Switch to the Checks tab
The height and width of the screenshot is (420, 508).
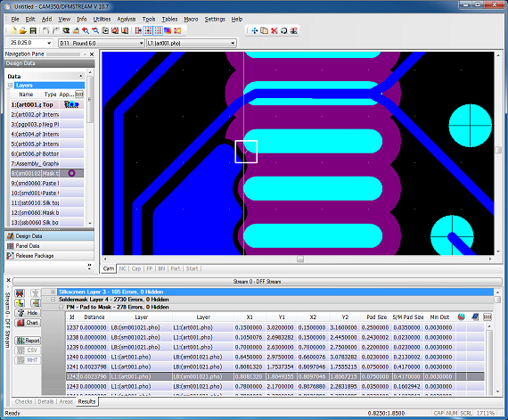click(23, 401)
